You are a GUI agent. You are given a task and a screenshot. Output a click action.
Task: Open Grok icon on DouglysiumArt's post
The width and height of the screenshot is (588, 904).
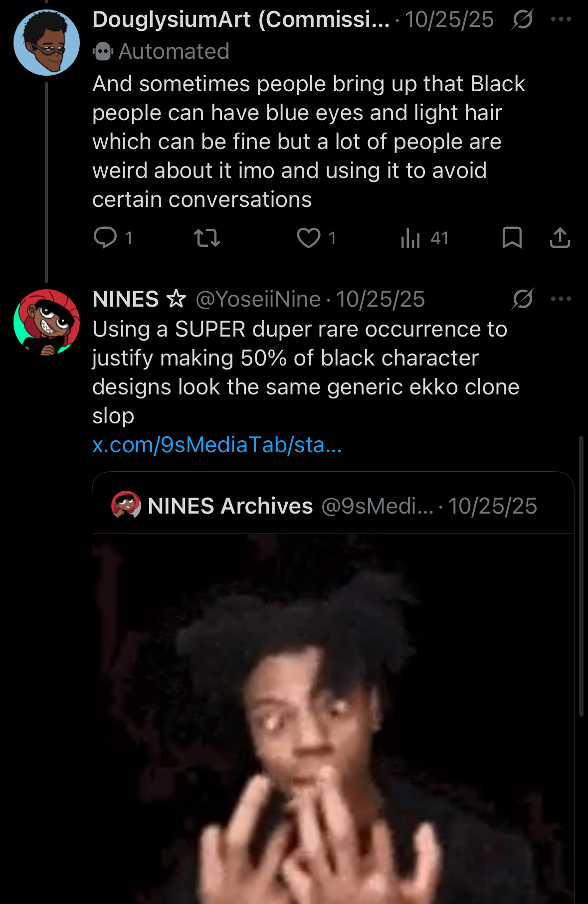(x=522, y=19)
